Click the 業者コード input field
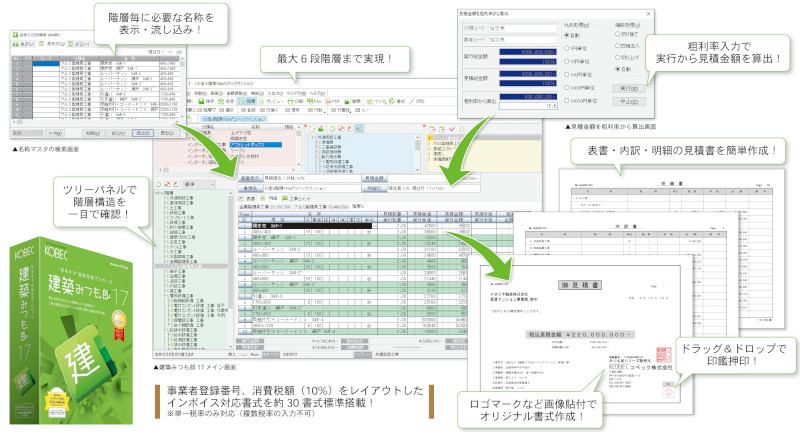This screenshot has width=800, height=432. 523,40
